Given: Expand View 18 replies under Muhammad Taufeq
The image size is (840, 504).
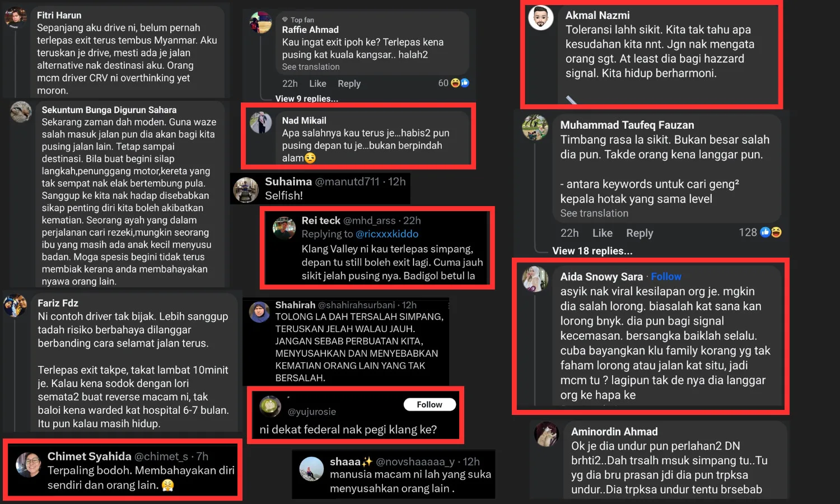Looking at the screenshot, I should click(x=592, y=251).
